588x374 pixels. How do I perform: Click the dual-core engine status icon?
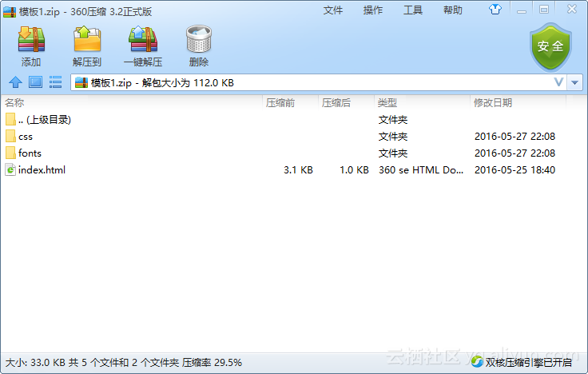[477, 362]
